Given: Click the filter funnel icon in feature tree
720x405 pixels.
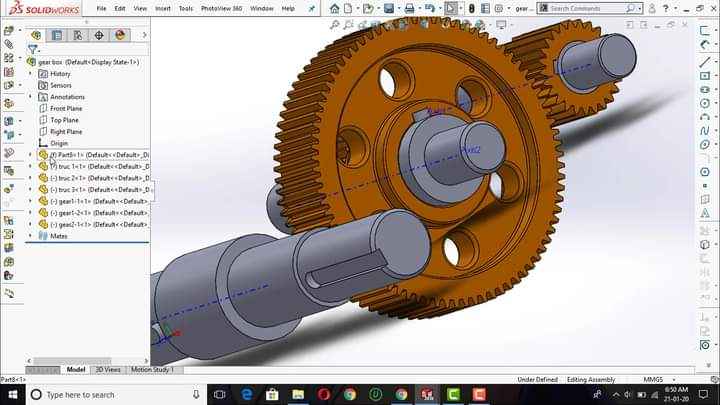Looking at the screenshot, I should pos(33,49).
